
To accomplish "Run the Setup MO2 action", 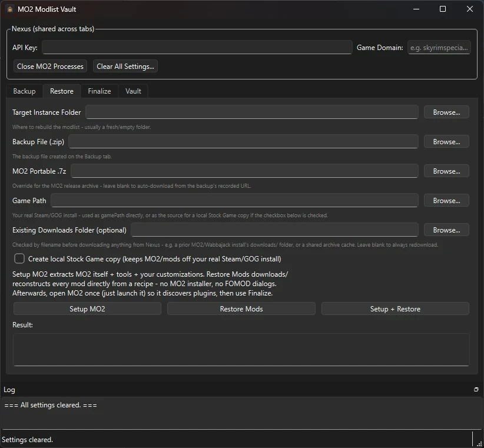I will (87, 309).
